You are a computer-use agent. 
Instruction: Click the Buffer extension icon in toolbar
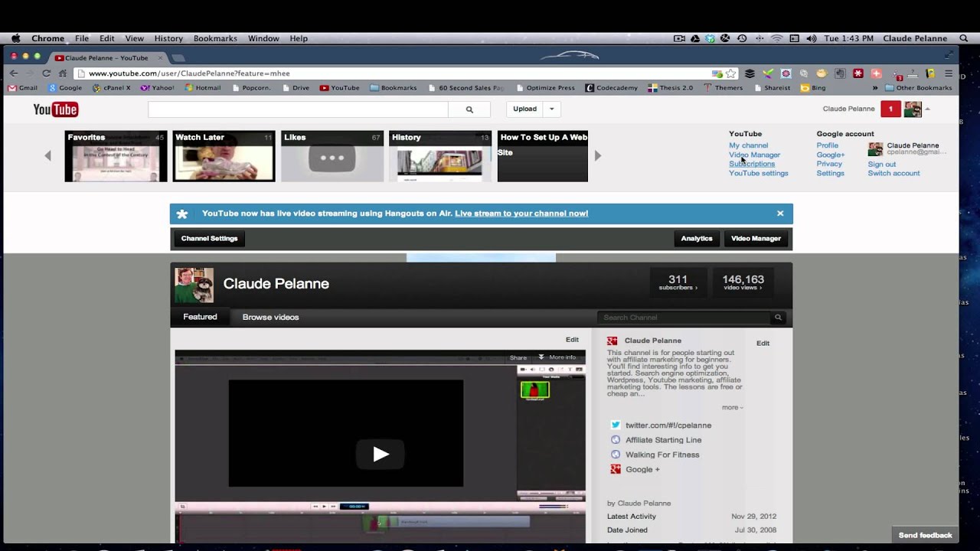[750, 73]
